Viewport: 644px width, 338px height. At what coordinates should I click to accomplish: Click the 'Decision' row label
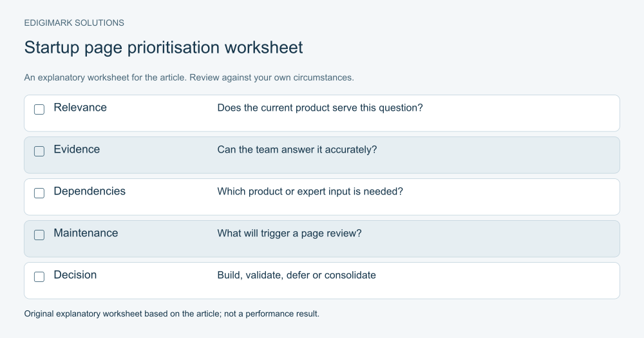click(x=75, y=275)
